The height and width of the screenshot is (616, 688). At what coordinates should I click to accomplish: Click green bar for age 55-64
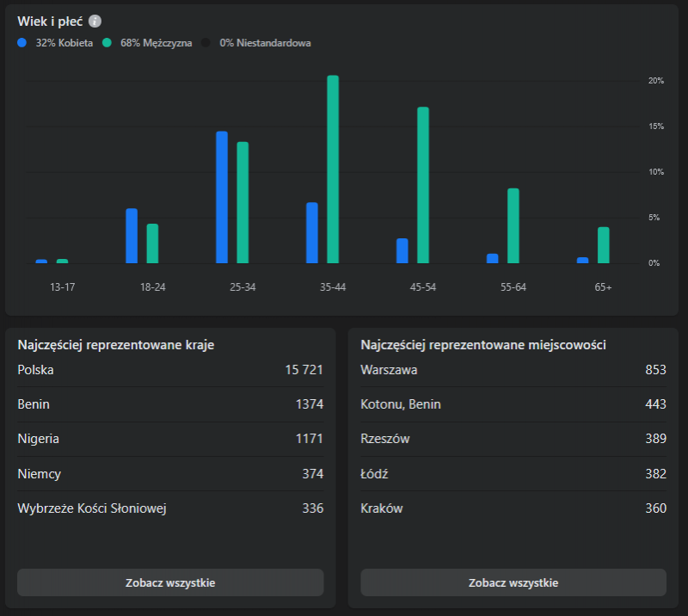coord(513,225)
